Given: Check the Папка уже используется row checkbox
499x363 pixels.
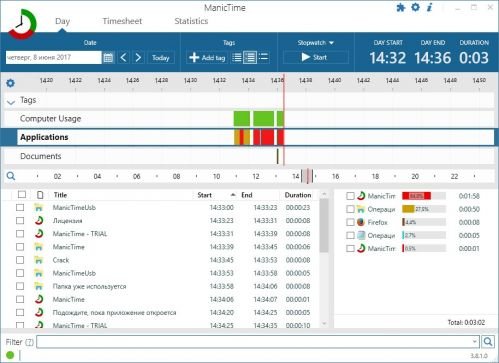Looking at the screenshot, I should (x=20, y=286).
